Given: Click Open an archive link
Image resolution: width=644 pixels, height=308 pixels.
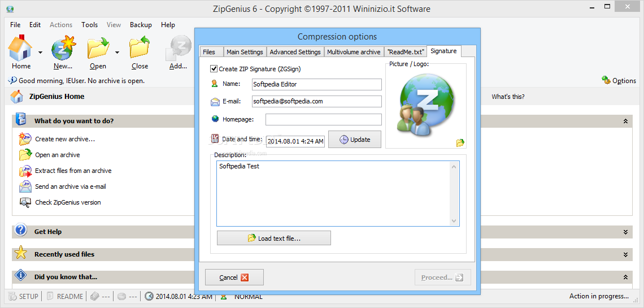Looking at the screenshot, I should pyautogui.click(x=58, y=155).
